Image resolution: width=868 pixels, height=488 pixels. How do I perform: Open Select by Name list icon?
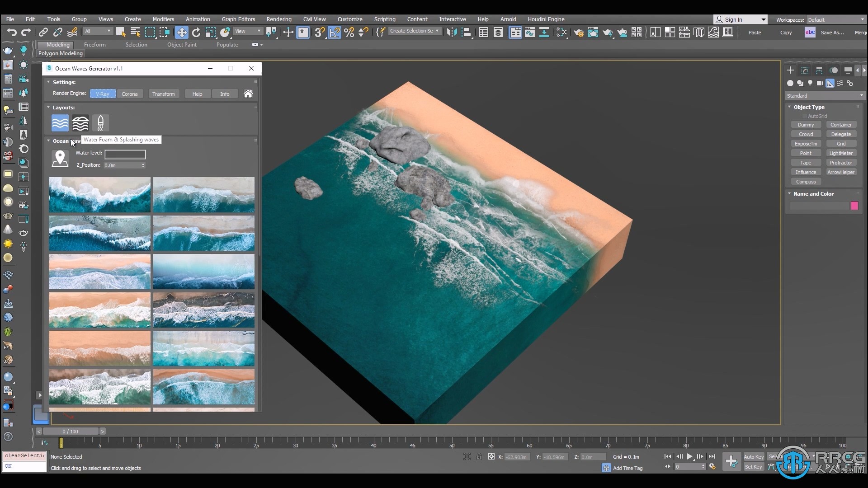click(135, 32)
